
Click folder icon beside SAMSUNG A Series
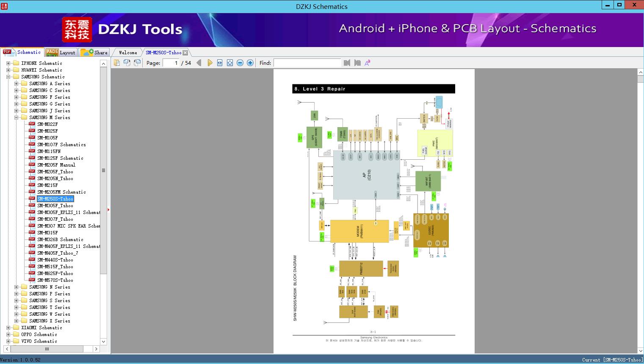24,83
